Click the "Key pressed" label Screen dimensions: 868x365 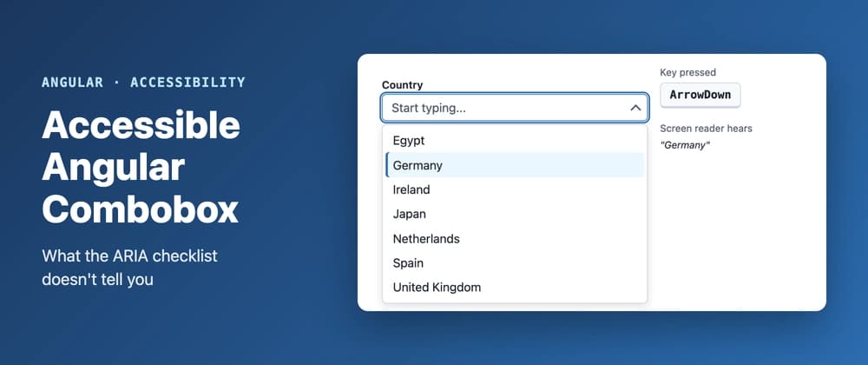tap(687, 72)
